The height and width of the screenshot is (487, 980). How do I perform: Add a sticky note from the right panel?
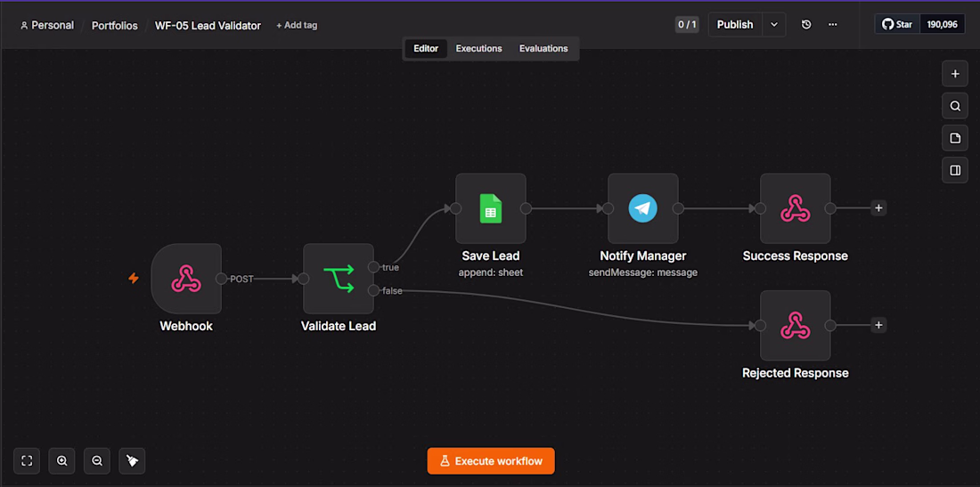pyautogui.click(x=955, y=138)
